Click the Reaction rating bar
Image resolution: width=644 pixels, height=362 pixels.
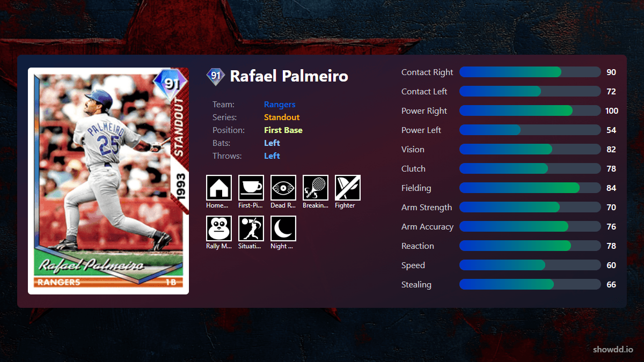530,246
